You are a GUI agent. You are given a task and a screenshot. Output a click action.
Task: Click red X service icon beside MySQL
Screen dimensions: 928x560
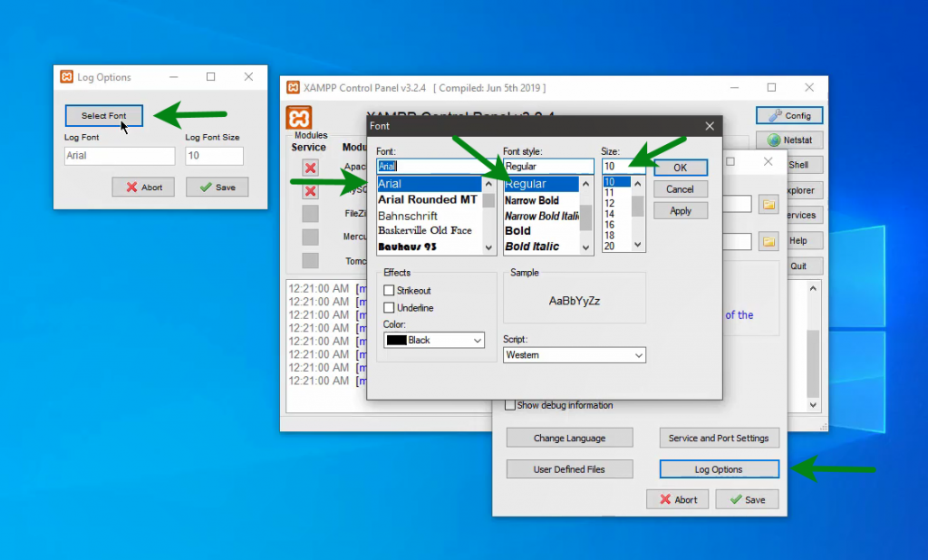click(310, 191)
